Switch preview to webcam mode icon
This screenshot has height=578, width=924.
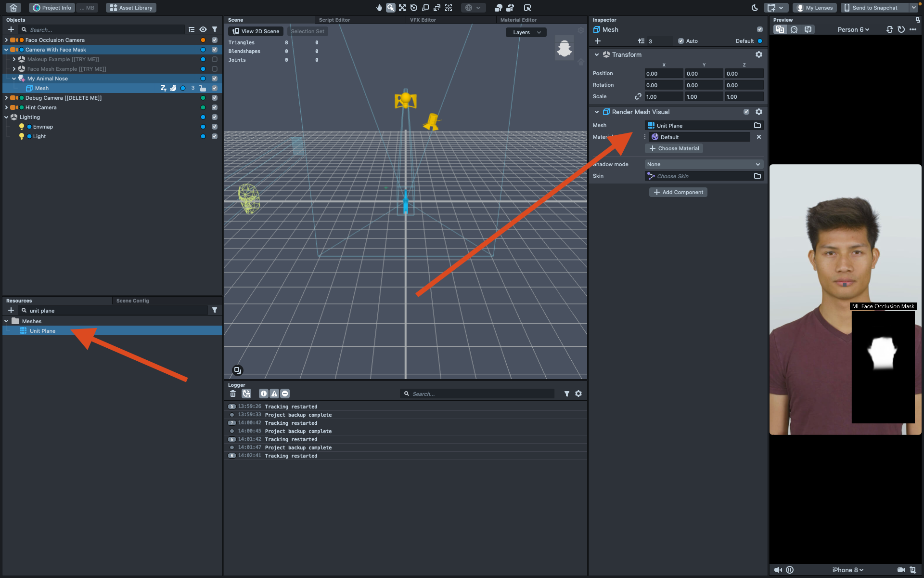click(x=794, y=29)
